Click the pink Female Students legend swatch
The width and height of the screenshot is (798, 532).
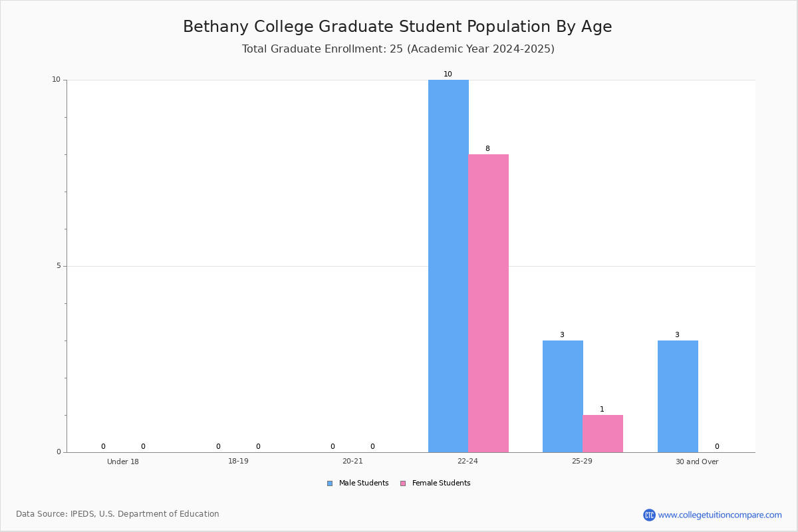(403, 483)
